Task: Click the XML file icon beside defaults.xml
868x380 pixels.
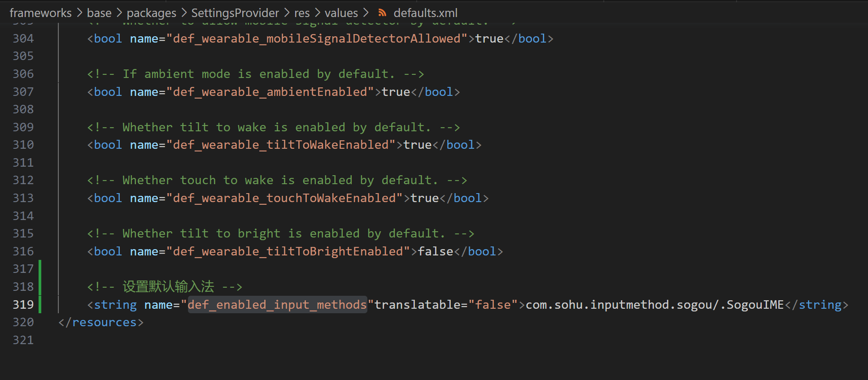Action: pos(382,13)
